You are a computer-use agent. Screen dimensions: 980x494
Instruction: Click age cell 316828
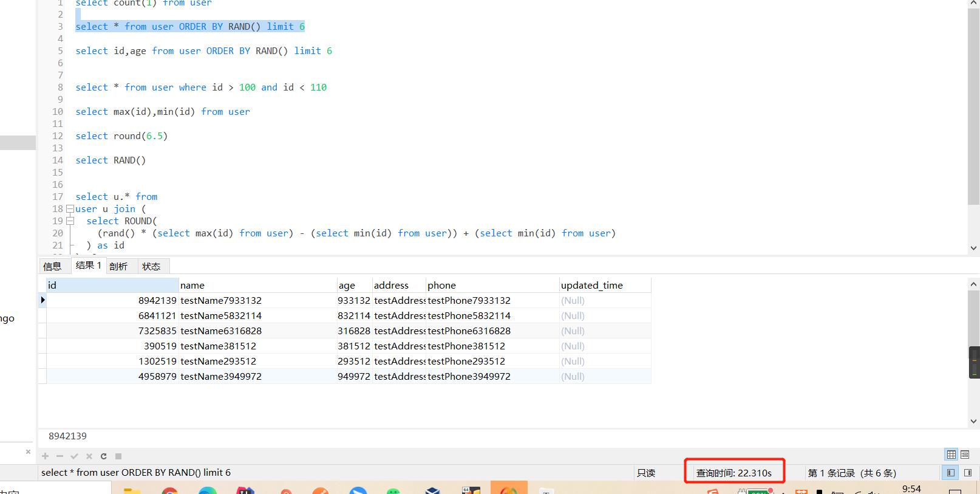355,331
